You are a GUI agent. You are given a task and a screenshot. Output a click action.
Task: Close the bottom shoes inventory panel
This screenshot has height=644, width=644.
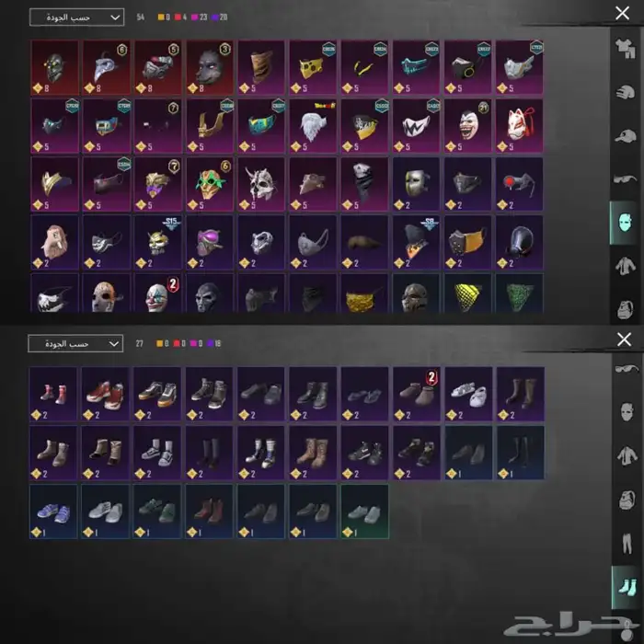tap(625, 339)
